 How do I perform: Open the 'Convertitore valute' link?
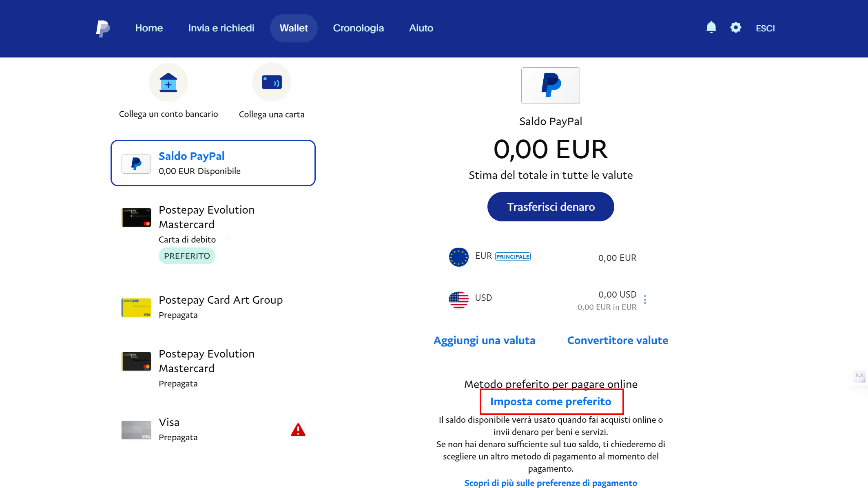pos(617,340)
